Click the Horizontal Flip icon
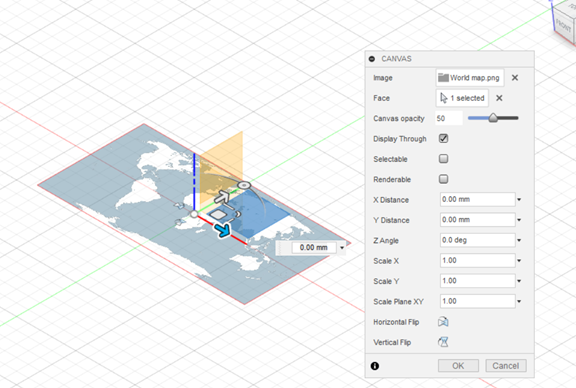Viewport: 576px width, 388px height. pyautogui.click(x=443, y=322)
